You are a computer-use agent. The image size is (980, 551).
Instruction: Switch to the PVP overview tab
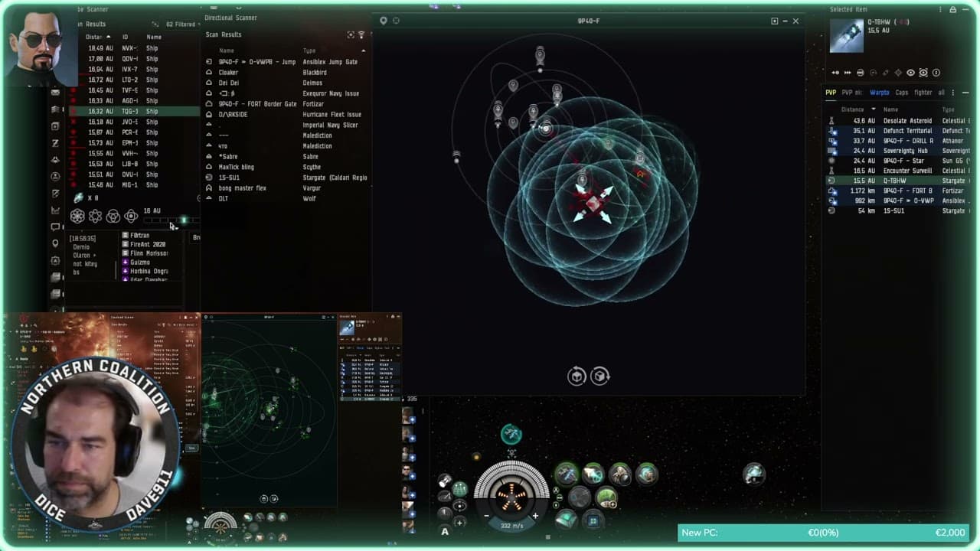(x=831, y=93)
